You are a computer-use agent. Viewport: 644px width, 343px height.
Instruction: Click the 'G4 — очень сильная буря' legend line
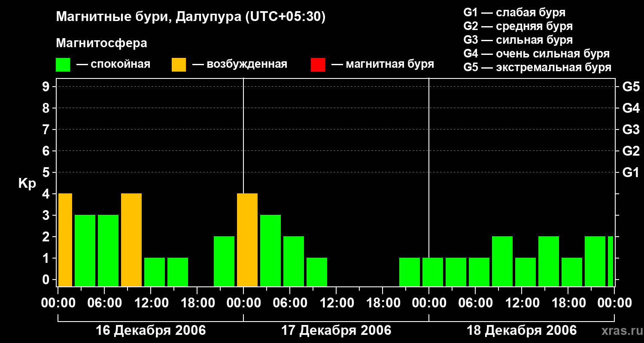[x=537, y=54]
